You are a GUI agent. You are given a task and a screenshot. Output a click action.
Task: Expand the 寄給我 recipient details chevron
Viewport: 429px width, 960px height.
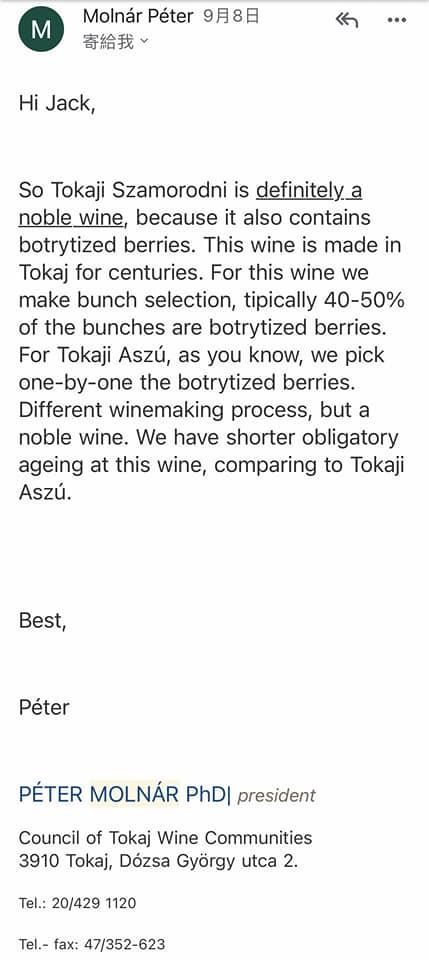[144, 42]
